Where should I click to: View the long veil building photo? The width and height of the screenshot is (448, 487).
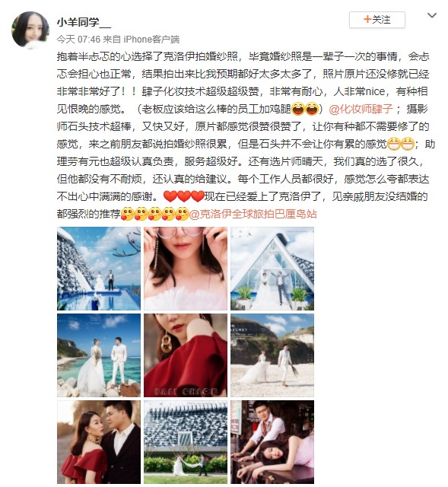[186, 442]
